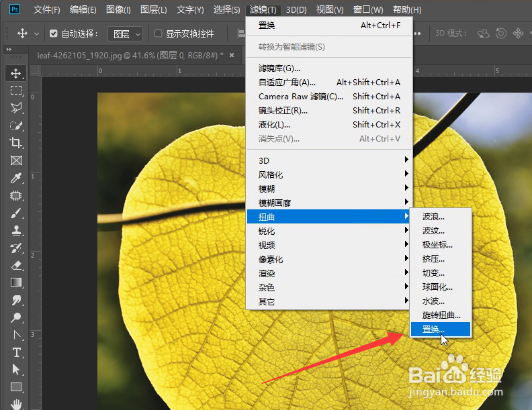
Task: Open the 视图(V) menu
Action: click(329, 10)
